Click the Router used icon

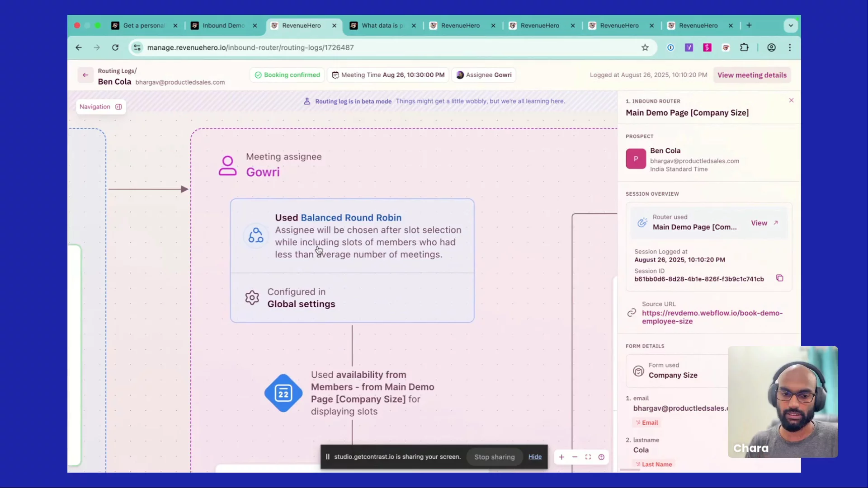[x=642, y=222]
